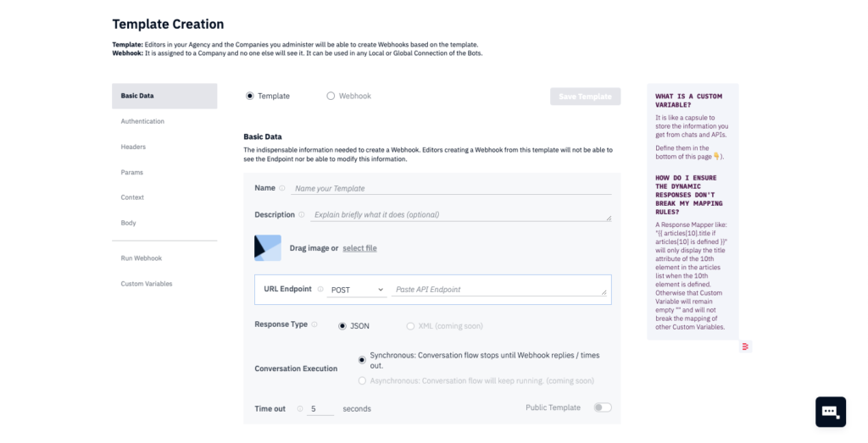Open the Basic Data section tab
This screenshot has width=868, height=443.
tap(164, 96)
